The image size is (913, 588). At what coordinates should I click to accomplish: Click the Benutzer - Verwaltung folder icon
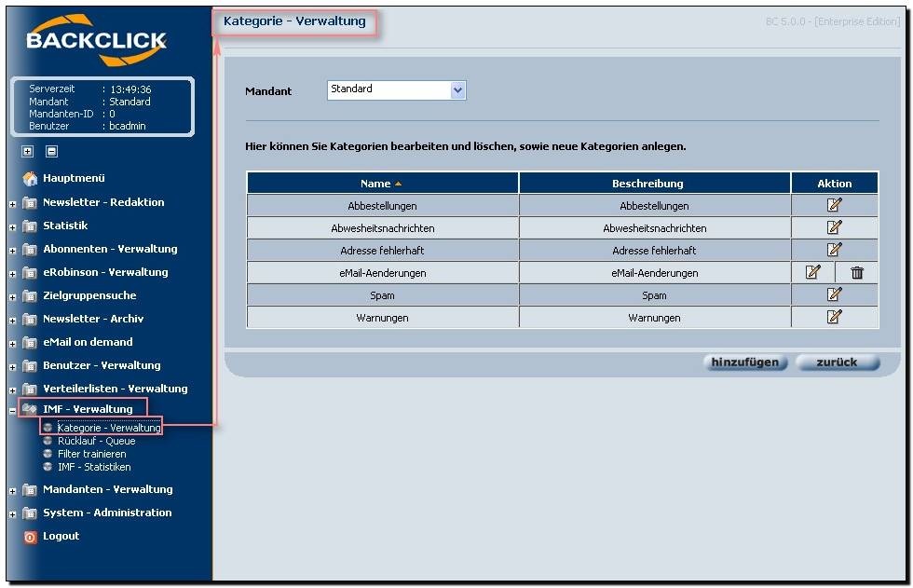pyautogui.click(x=29, y=365)
